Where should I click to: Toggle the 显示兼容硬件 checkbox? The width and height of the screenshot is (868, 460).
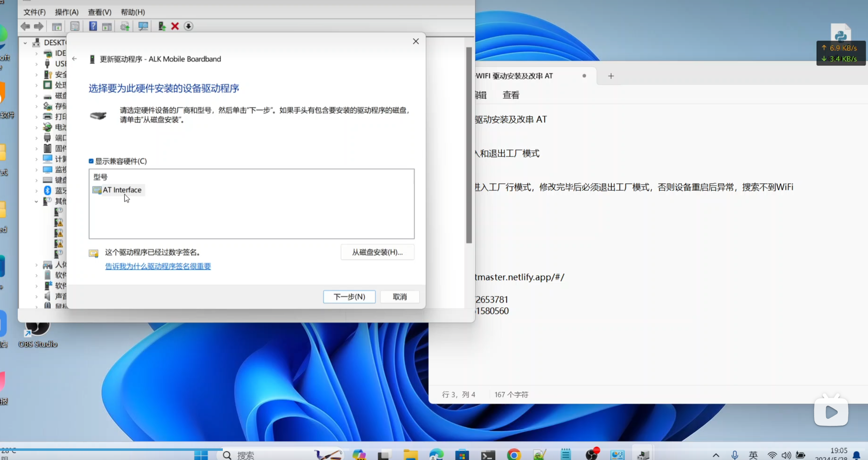pos(91,161)
